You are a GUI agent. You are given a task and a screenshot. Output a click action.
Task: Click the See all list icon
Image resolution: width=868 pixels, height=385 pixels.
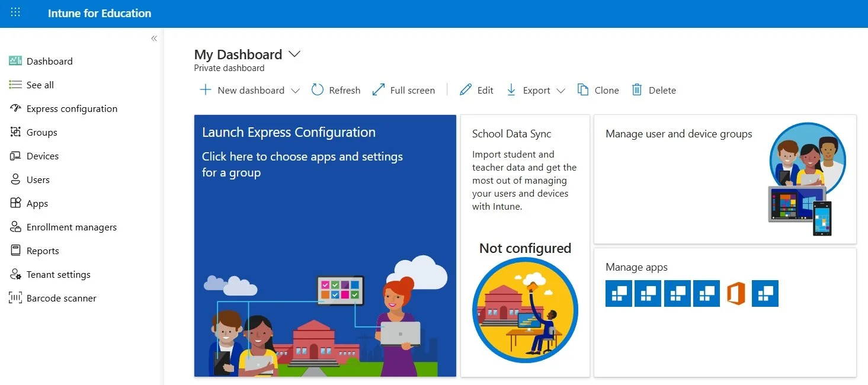click(15, 85)
